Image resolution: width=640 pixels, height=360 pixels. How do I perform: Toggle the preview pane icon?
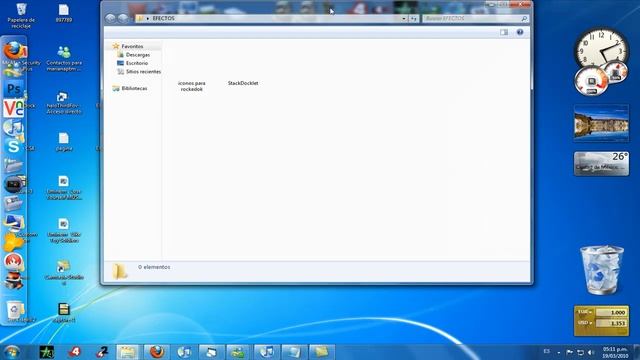(504, 32)
